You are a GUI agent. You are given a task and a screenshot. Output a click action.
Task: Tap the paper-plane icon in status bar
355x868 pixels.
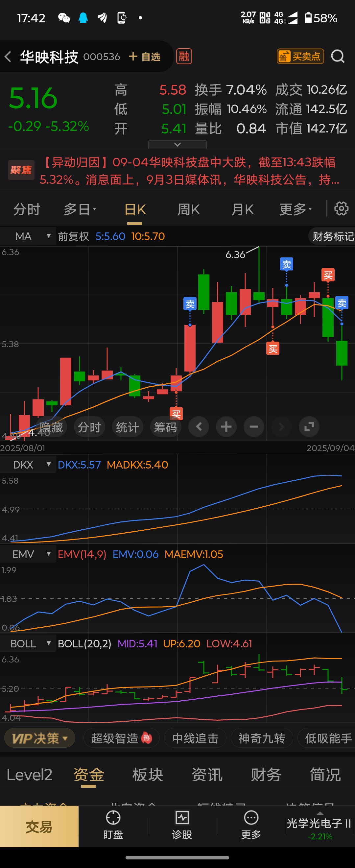(102, 18)
